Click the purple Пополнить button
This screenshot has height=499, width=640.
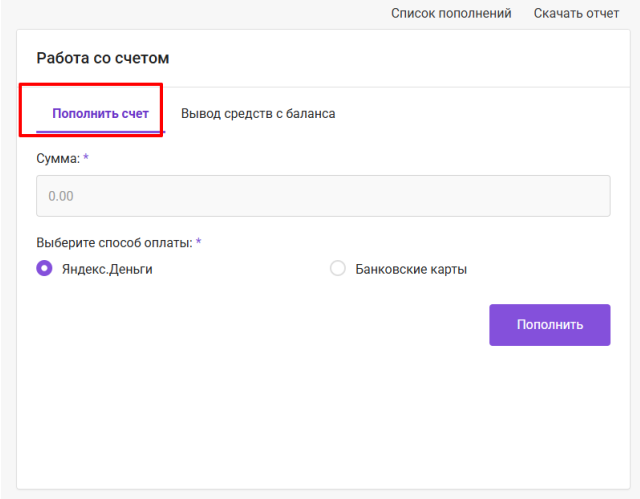(550, 325)
